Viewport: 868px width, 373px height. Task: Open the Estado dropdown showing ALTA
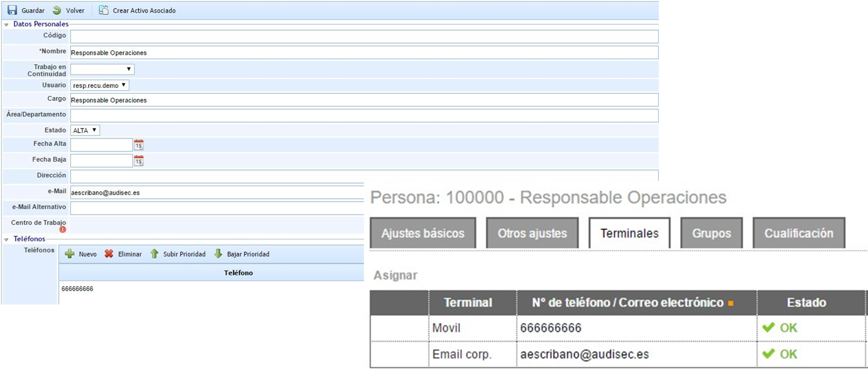click(85, 130)
